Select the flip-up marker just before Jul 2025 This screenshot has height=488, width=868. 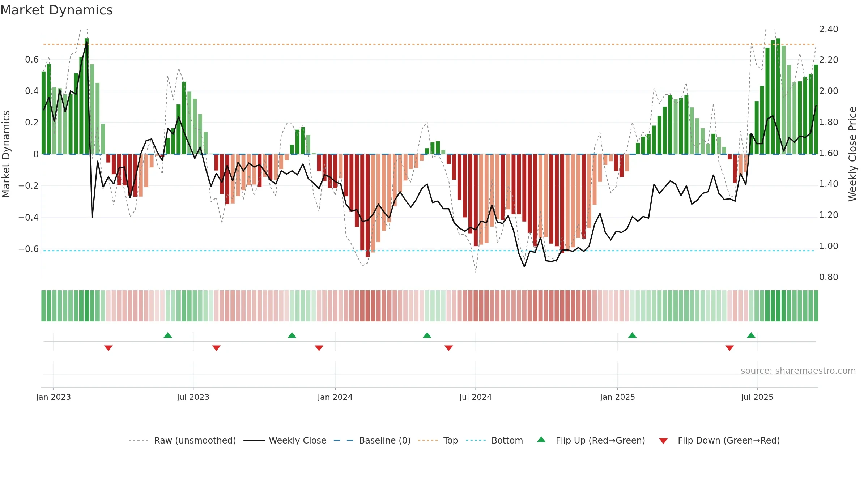[751, 335]
